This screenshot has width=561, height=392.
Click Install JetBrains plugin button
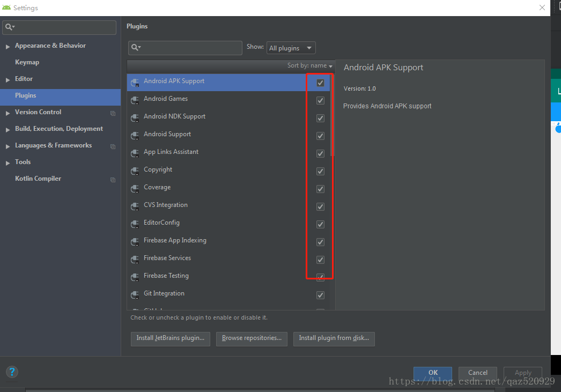pyautogui.click(x=171, y=339)
